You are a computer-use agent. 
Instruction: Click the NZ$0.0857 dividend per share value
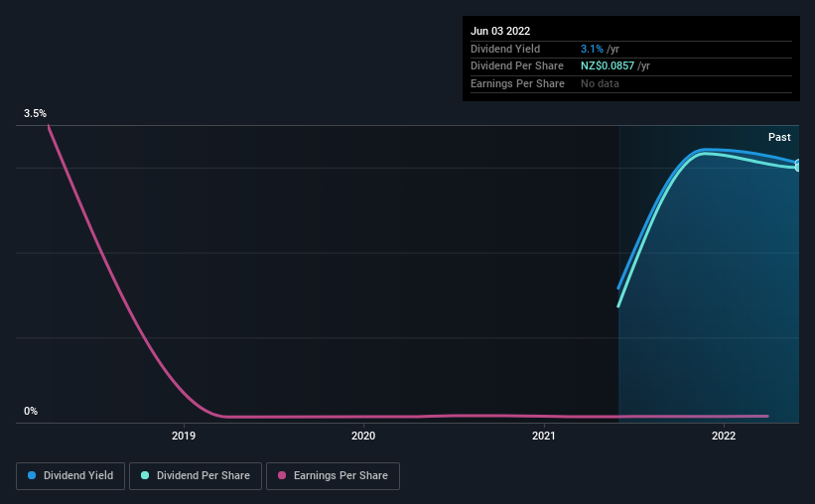coord(608,66)
